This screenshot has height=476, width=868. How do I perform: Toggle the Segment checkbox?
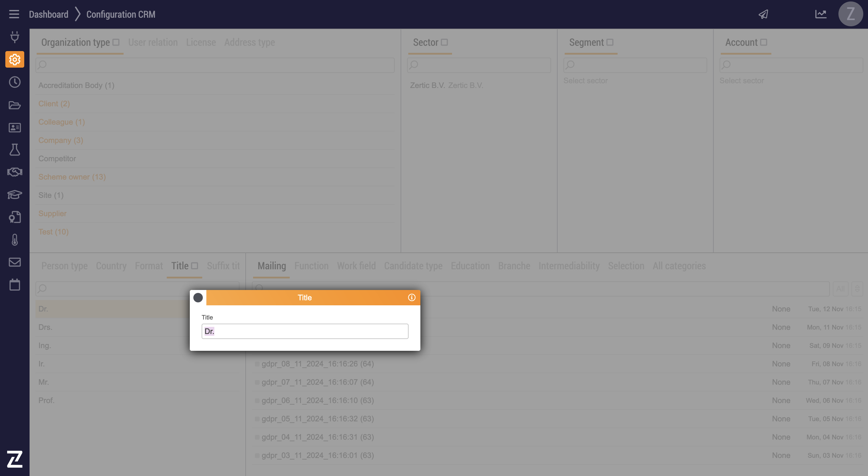(610, 43)
